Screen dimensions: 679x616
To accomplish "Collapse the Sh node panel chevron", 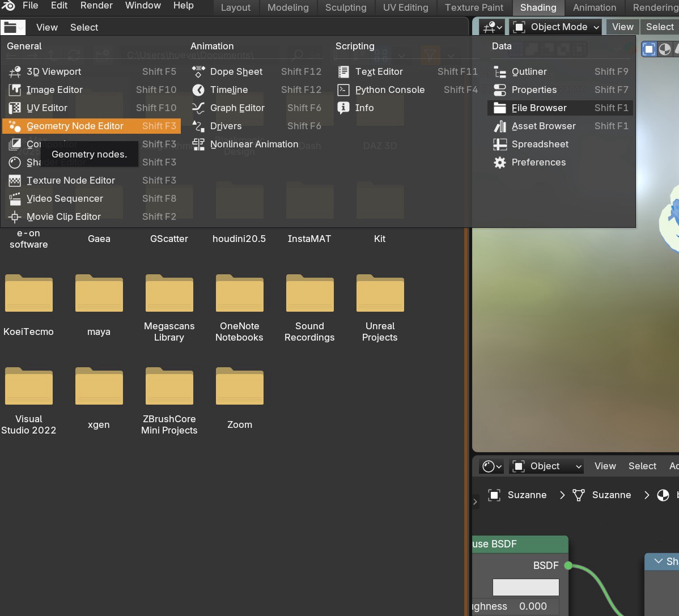I will (x=658, y=561).
